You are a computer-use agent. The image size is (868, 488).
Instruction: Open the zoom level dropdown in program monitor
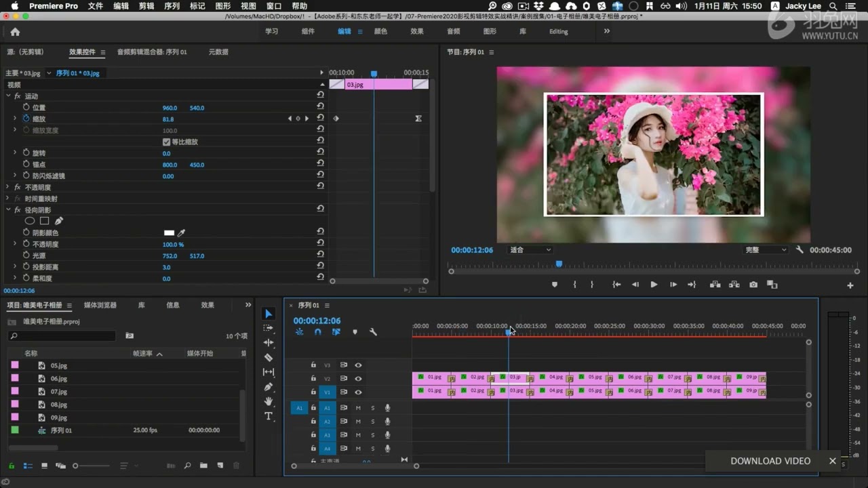530,250
